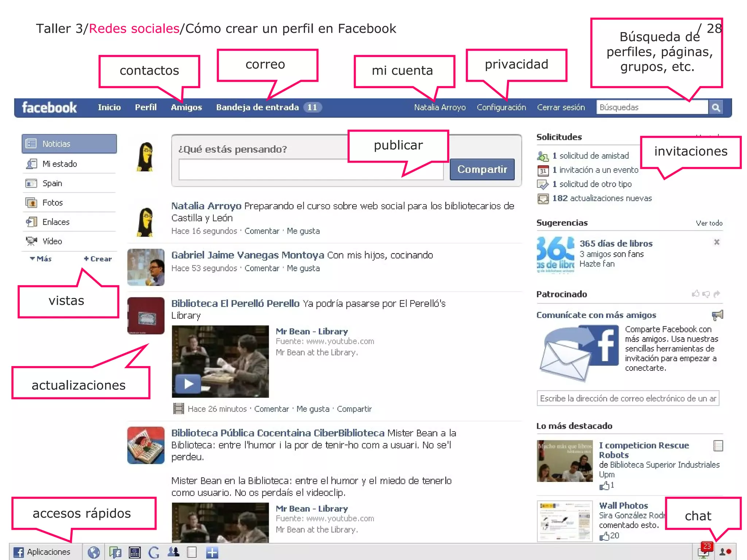Click the Natalia Arroyo account link
The width and height of the screenshot is (747, 560).
point(440,108)
